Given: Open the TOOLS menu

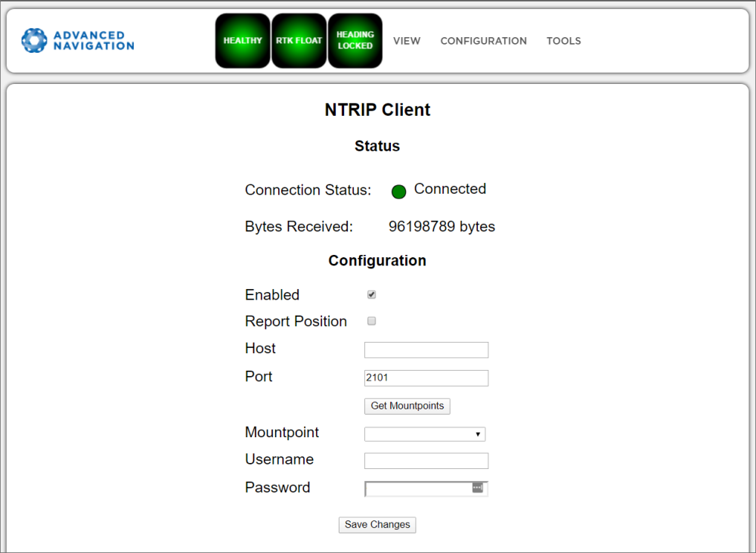Looking at the screenshot, I should tap(564, 41).
